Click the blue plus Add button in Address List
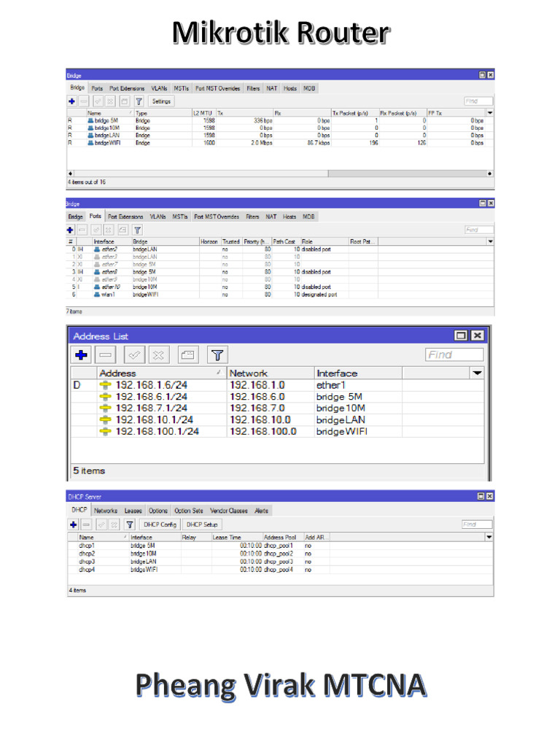This screenshot has height=747, width=560. [82, 355]
